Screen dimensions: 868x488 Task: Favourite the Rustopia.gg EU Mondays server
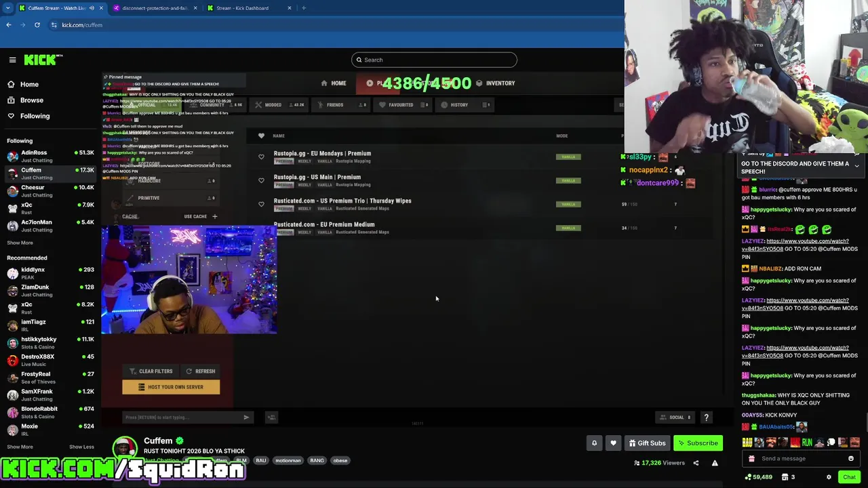261,157
